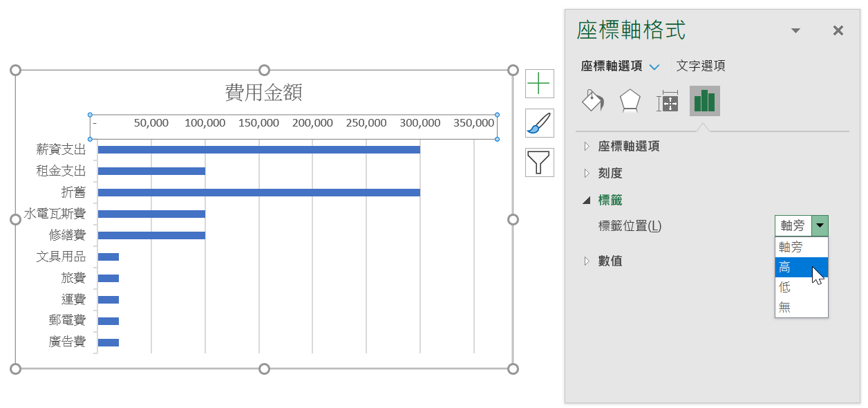Screen dimensions: 868x408
Task: Select the 廣告費 data bar
Action: click(108, 342)
